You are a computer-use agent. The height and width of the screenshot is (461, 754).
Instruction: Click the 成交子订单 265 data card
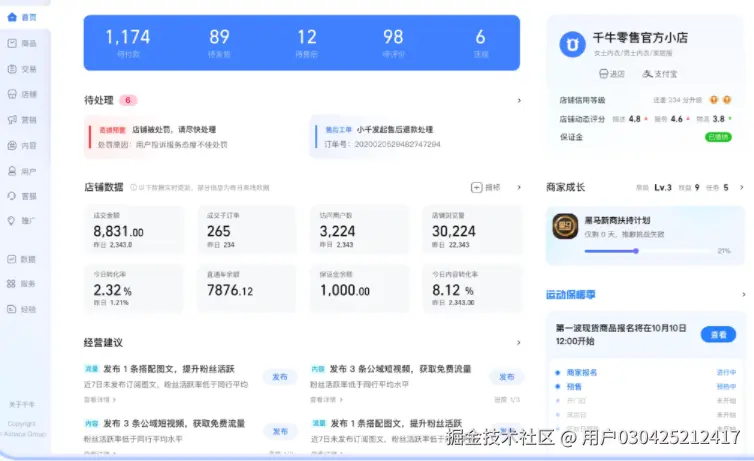tap(247, 230)
